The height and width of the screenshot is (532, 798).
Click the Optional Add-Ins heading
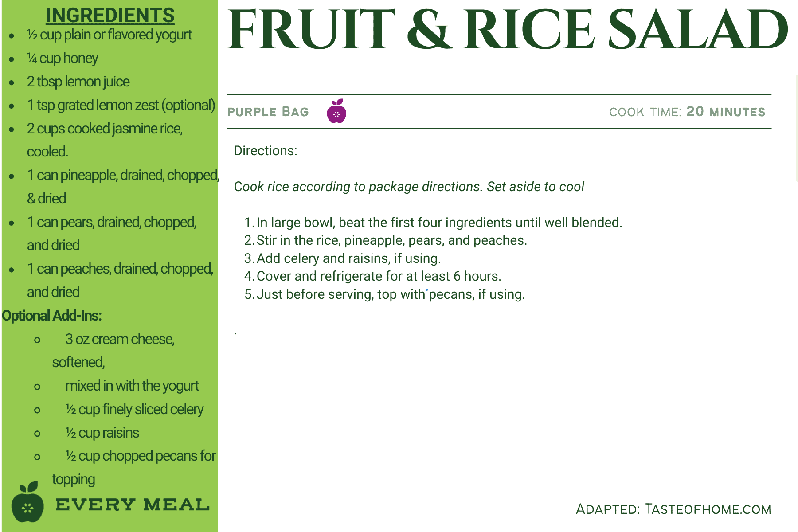52,316
